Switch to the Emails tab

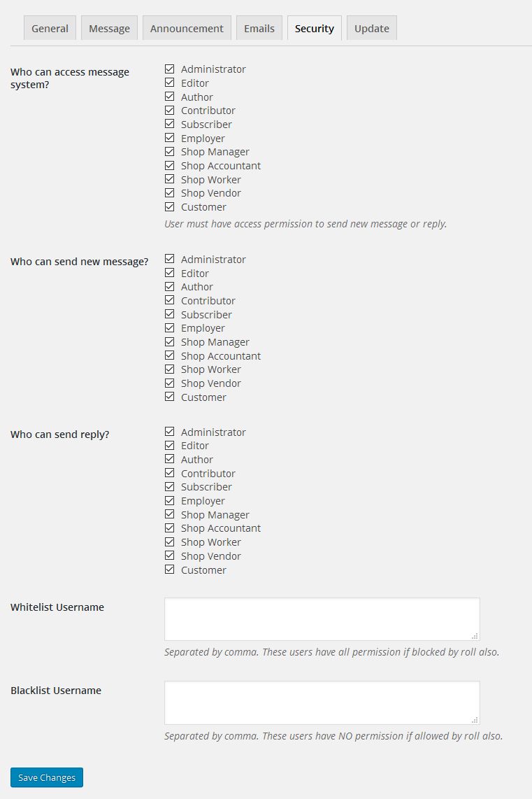[x=259, y=28]
